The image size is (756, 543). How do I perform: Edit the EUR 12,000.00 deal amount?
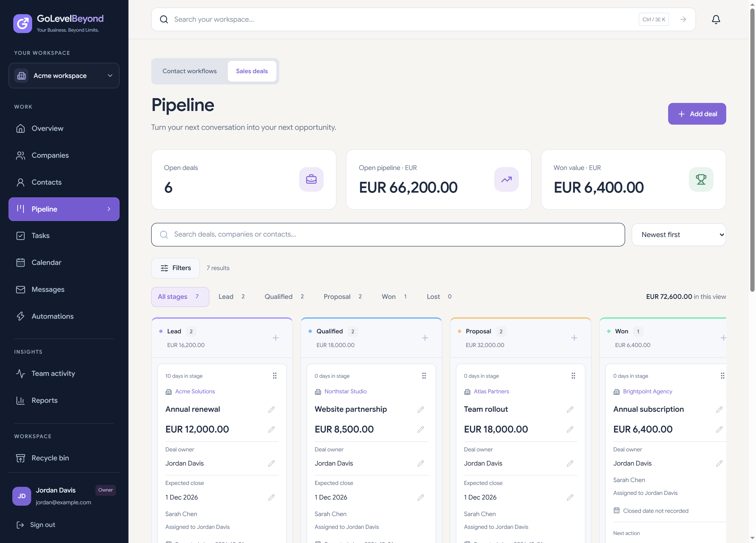pos(271,429)
